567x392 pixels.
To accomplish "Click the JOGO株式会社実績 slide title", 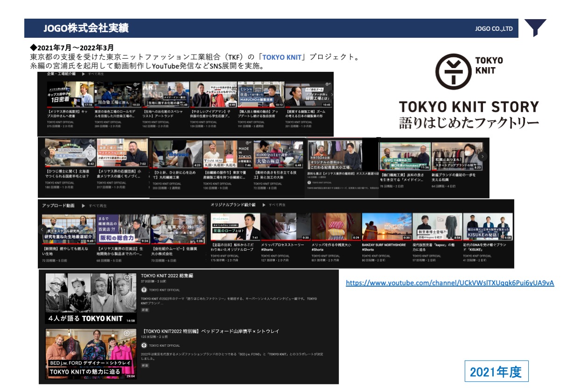I will click(x=86, y=29).
